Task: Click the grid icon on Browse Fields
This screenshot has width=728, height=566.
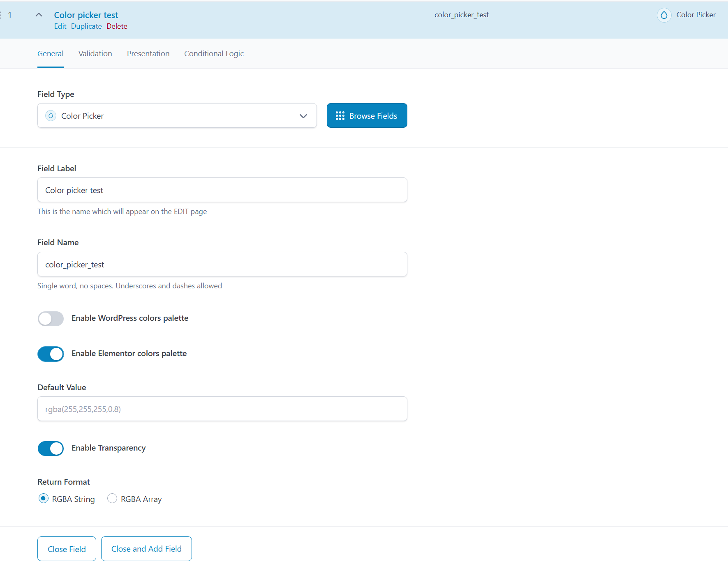Action: [340, 116]
